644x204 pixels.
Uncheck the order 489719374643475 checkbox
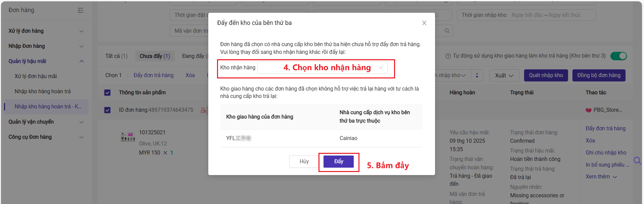coord(108,110)
